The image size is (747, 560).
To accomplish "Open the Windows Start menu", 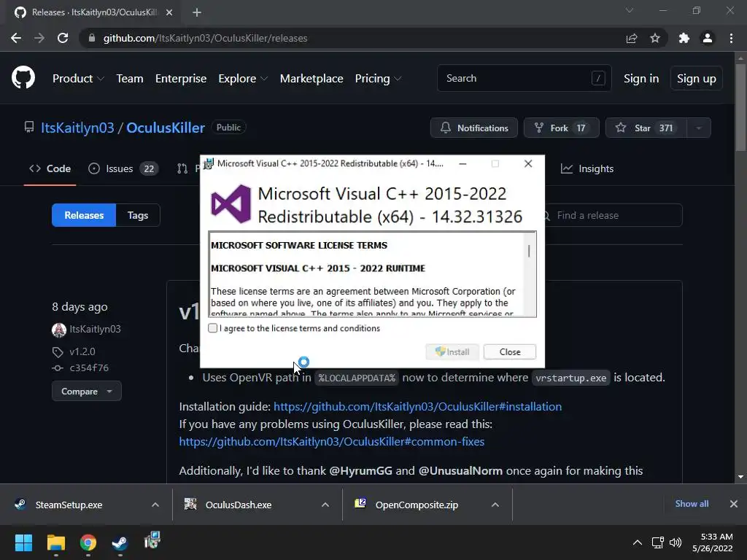I will [x=23, y=542].
